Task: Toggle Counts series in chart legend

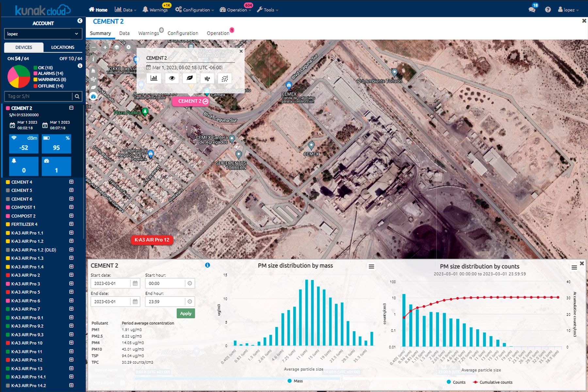Action: point(456,382)
